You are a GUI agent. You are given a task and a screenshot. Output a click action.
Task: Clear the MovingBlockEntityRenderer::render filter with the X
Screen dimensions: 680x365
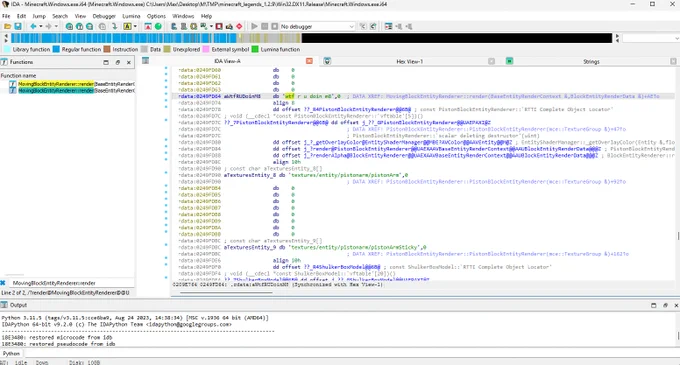3,283
